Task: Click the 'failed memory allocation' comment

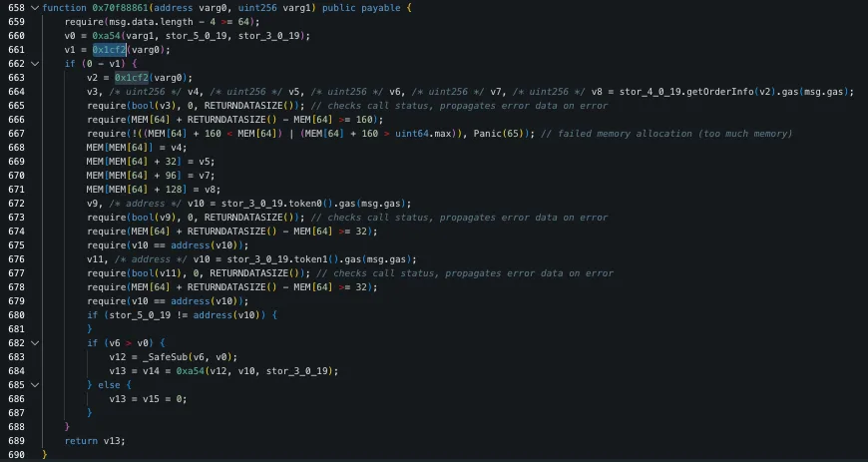Action: [666, 134]
